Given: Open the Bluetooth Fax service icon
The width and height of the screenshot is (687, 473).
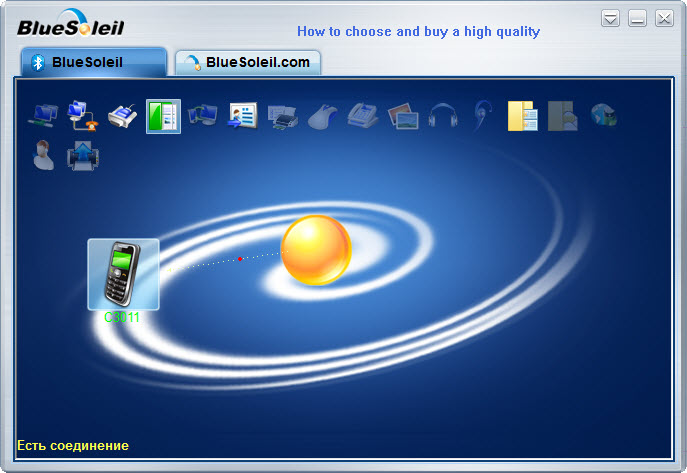Looking at the screenshot, I should 363,116.
